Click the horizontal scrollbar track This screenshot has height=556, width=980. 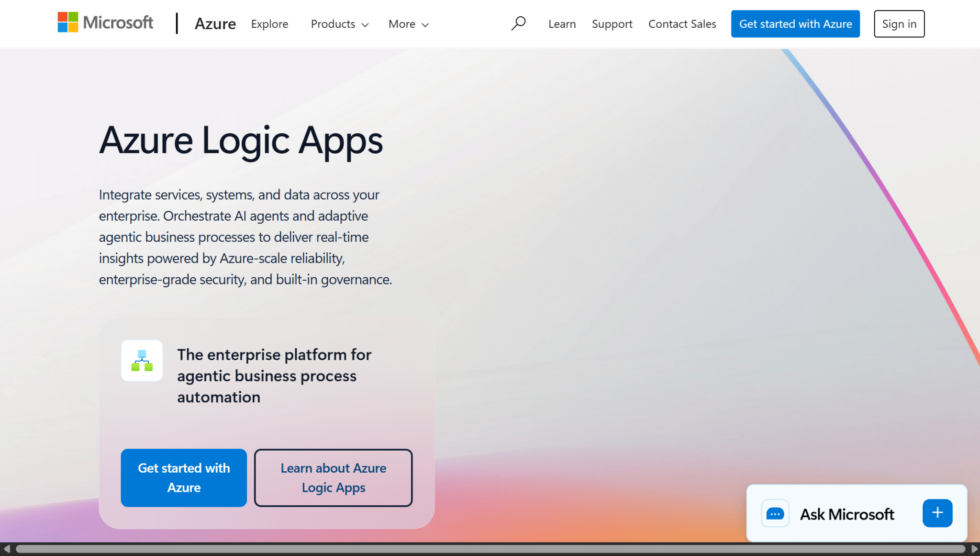pyautogui.click(x=490, y=549)
